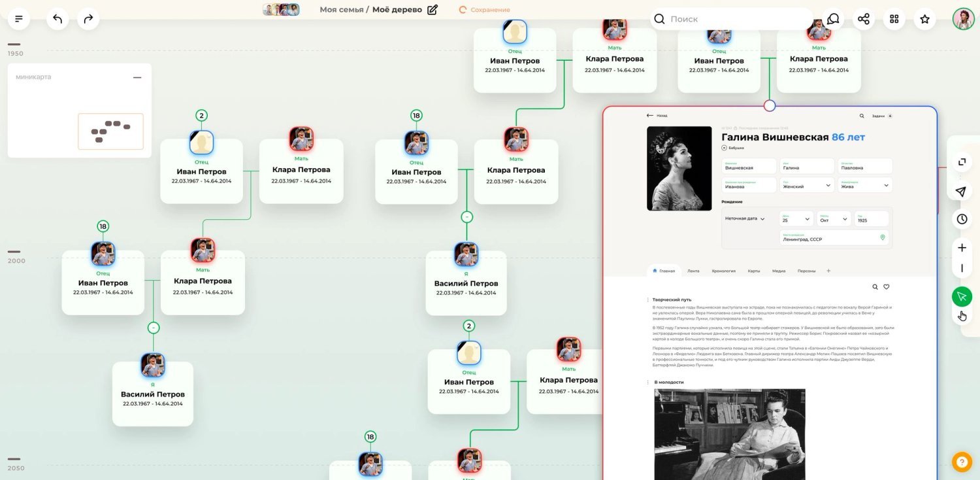Toggle the heart favorite in profile

[x=887, y=286]
